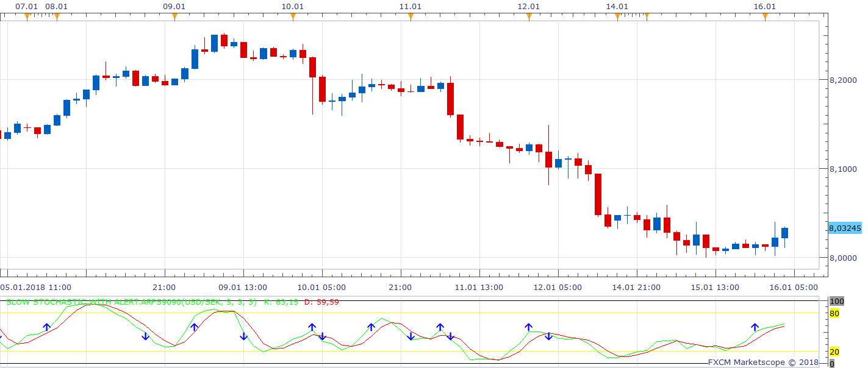Click the '11.01 13:00' time axis label
The height and width of the screenshot is (368, 868).
tap(479, 287)
